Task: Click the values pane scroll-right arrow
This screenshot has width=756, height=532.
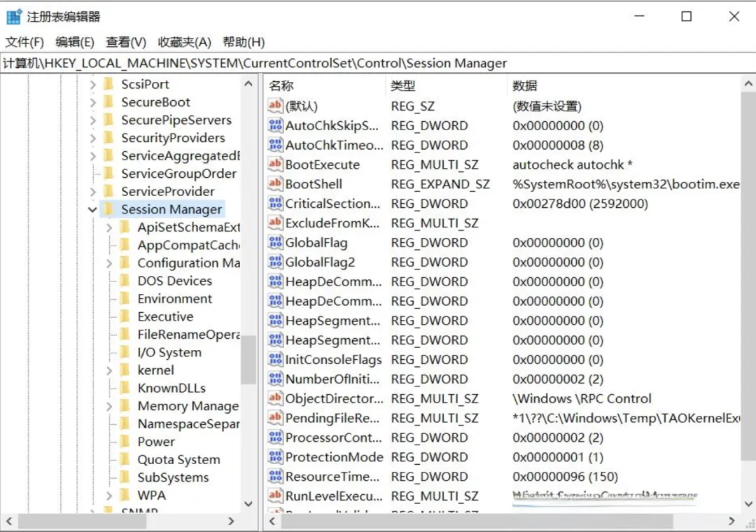Action: [731, 521]
